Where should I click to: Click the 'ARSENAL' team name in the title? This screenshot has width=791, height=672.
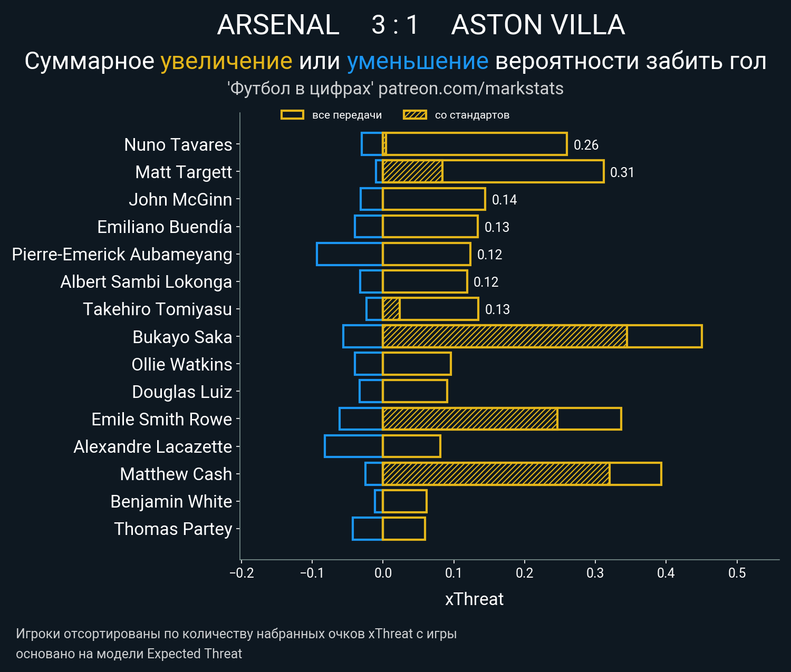278,25
